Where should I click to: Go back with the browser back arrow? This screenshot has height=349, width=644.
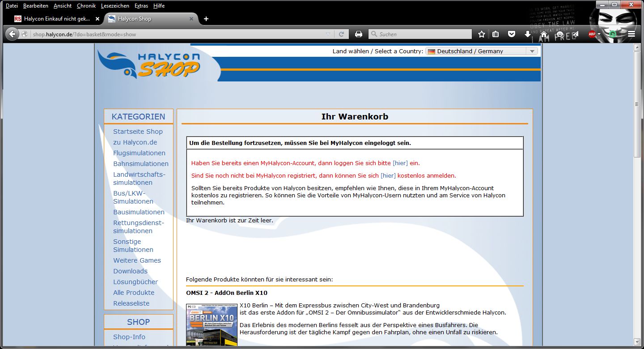click(12, 34)
